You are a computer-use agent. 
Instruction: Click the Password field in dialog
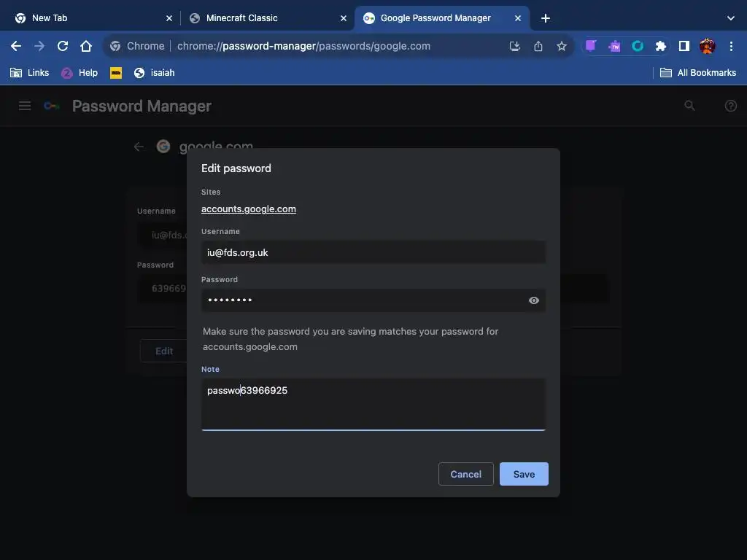373,300
